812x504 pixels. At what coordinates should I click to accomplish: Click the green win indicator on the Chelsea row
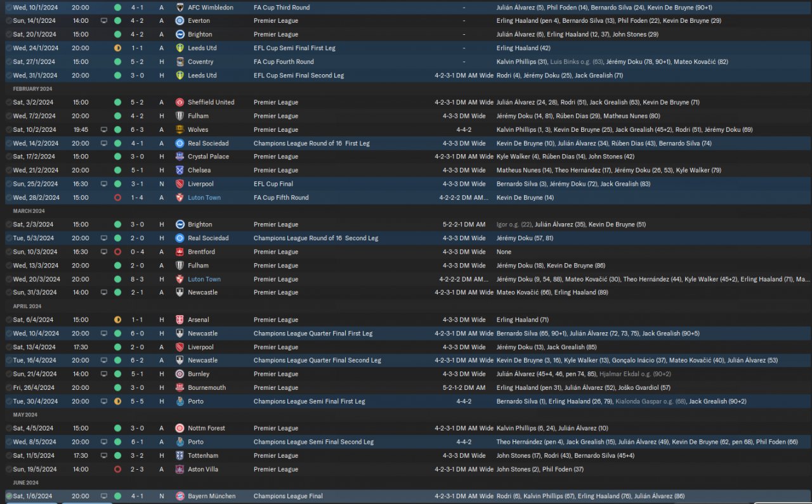tap(117, 171)
